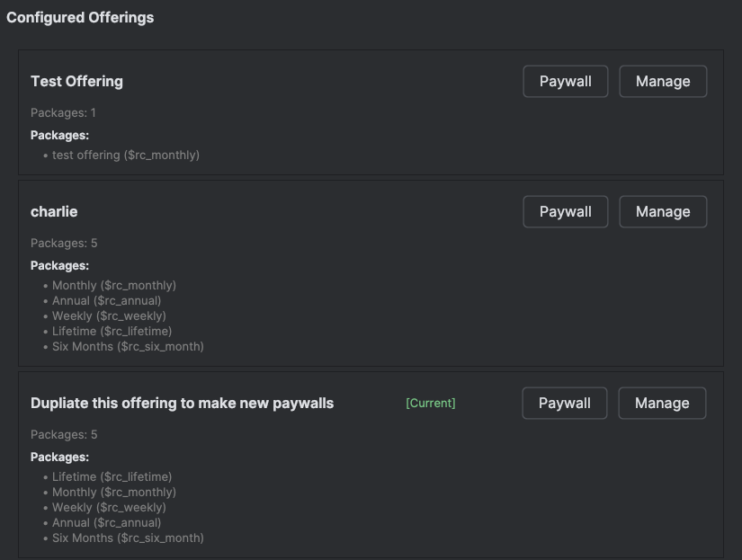The height and width of the screenshot is (560, 742).
Task: Manage the charlie offering
Action: tap(663, 212)
